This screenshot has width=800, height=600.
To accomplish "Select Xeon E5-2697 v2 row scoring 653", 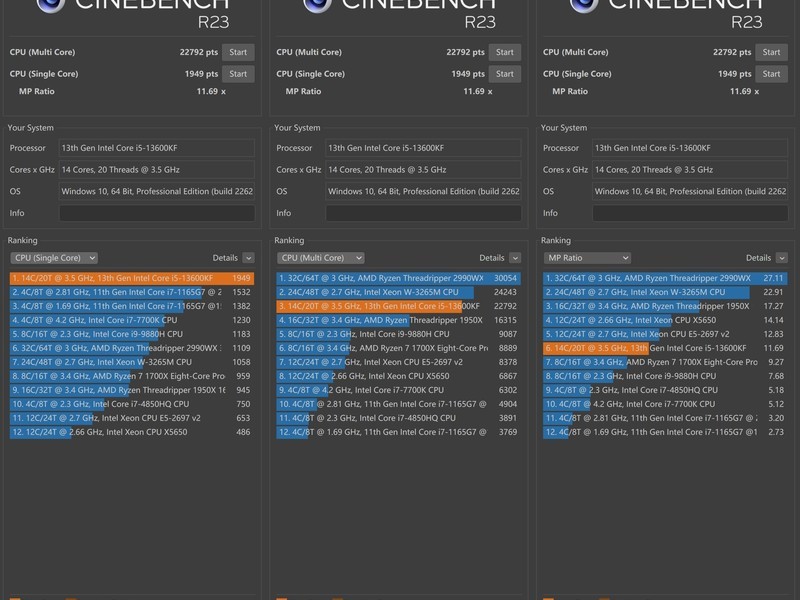I will [132, 418].
